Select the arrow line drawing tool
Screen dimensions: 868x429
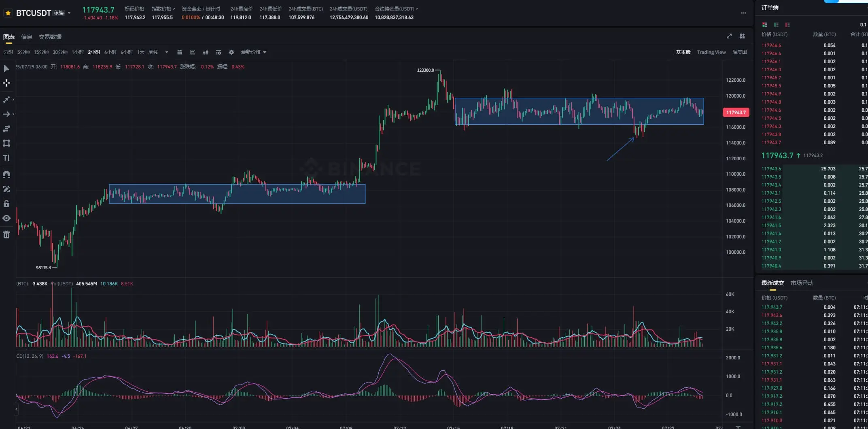[x=6, y=114]
